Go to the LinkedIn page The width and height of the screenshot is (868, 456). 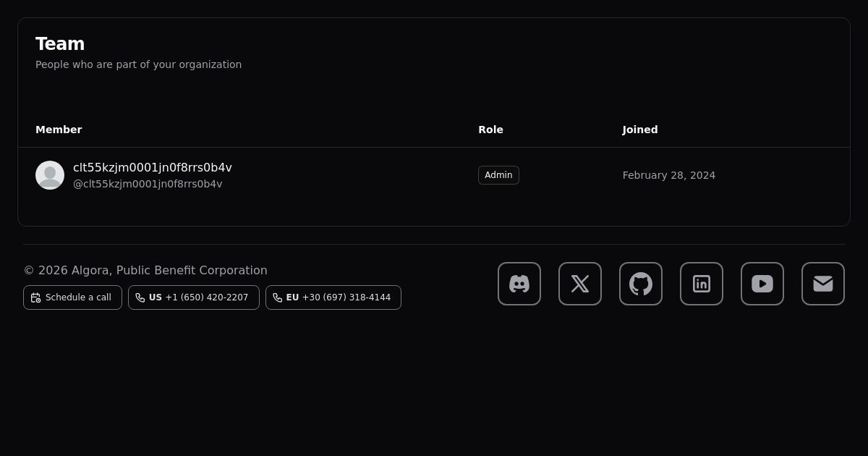point(701,284)
